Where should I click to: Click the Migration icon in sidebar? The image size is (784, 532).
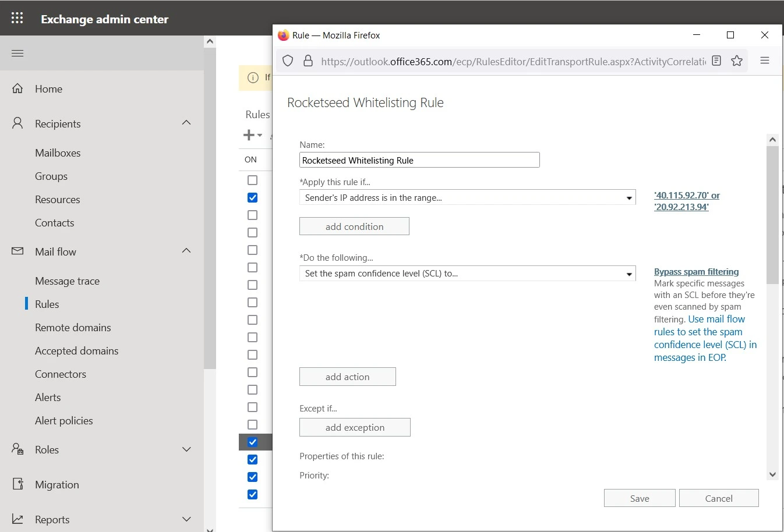click(x=17, y=484)
